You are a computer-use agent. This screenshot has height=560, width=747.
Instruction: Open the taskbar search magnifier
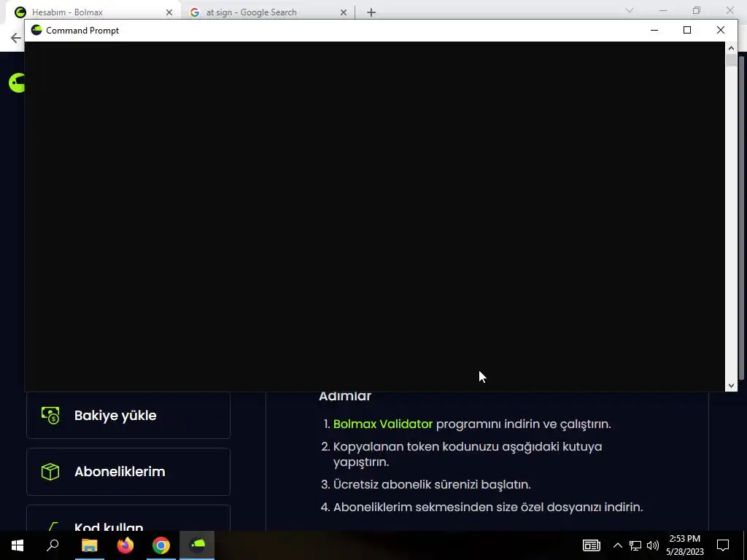(x=53, y=545)
